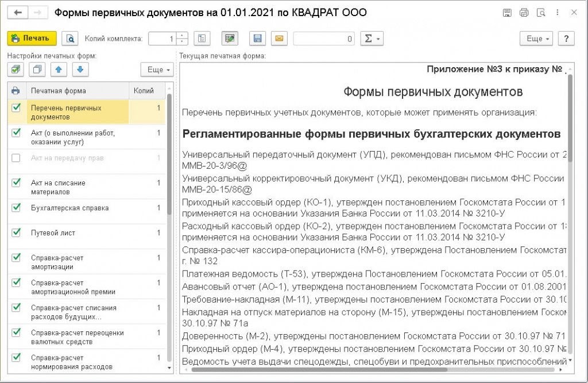
Task: Click the 'Копий комплекта' number field
Action: point(163,38)
